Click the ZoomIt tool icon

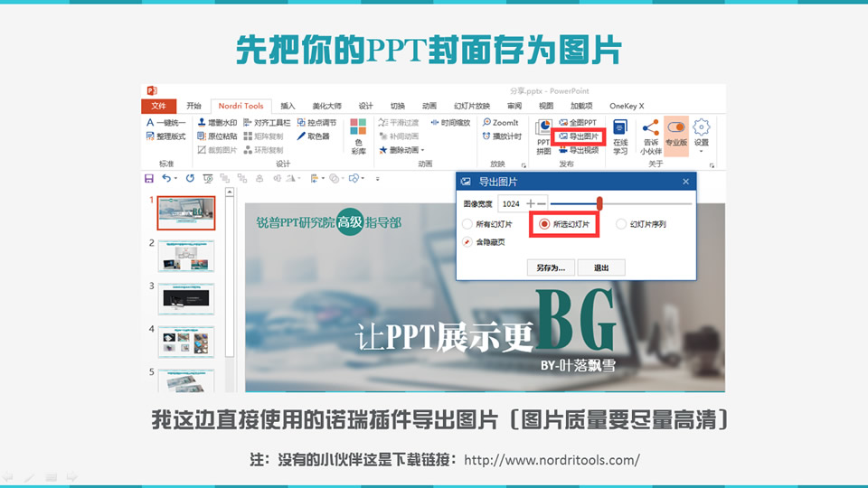point(487,123)
